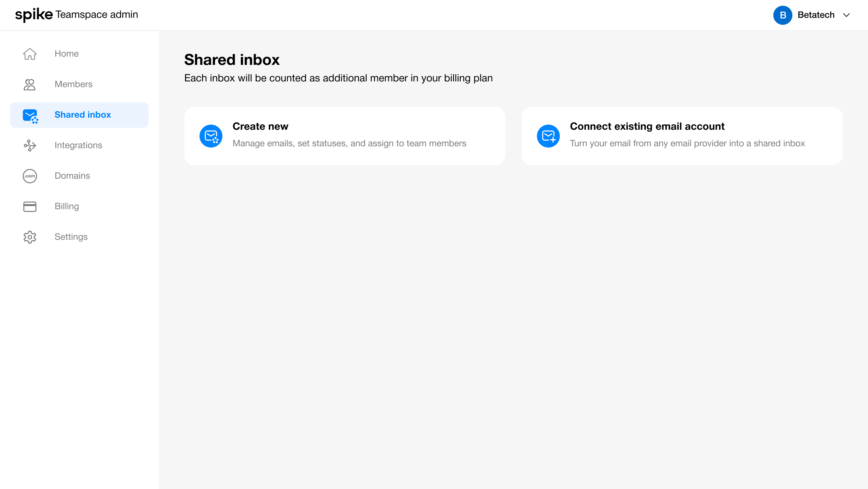This screenshot has height=489, width=868.
Task: Click the blue B account avatar
Action: (x=783, y=15)
